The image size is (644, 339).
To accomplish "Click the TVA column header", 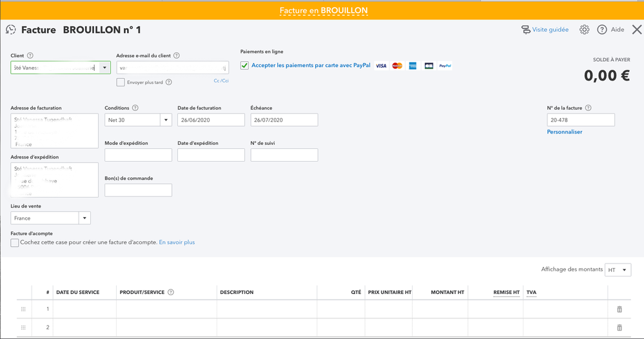I will pyautogui.click(x=531, y=292).
